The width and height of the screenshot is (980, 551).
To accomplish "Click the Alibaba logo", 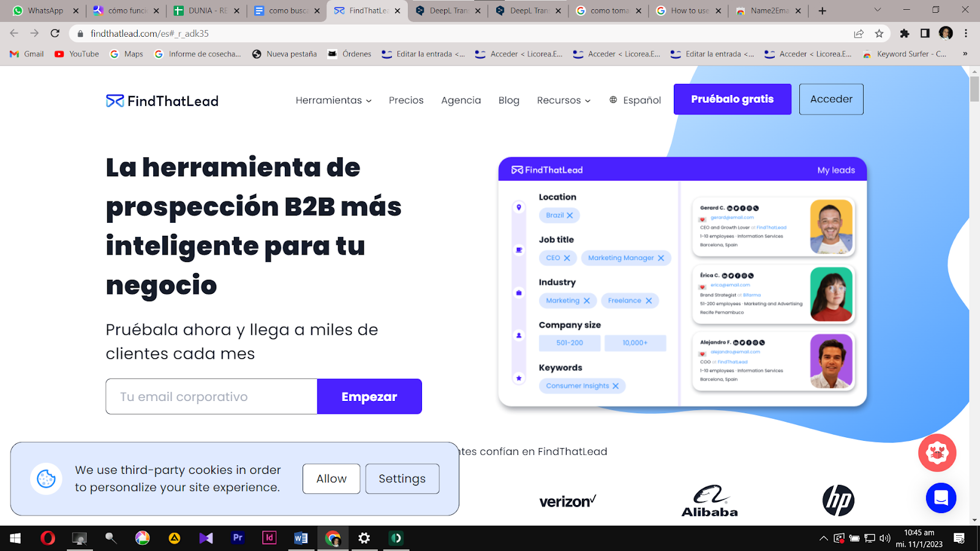I will [710, 501].
